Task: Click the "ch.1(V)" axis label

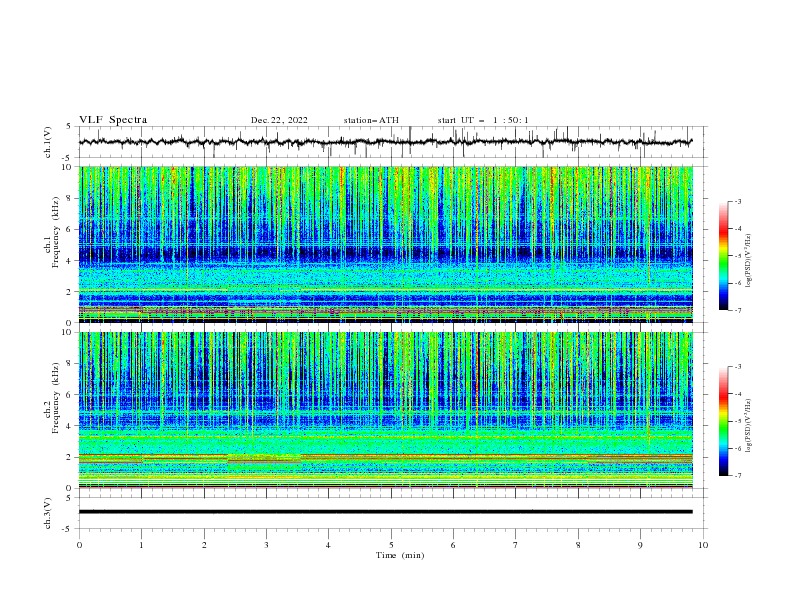Action: 48,142
